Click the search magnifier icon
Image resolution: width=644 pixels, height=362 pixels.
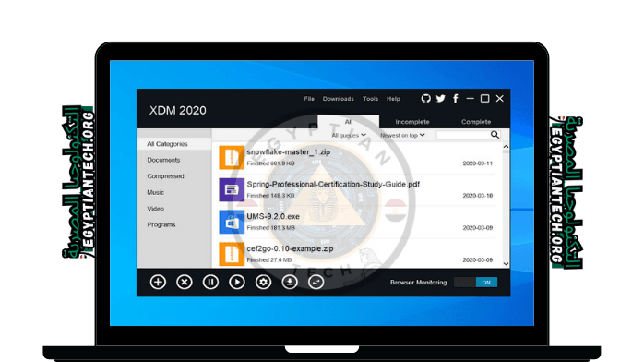(x=495, y=135)
